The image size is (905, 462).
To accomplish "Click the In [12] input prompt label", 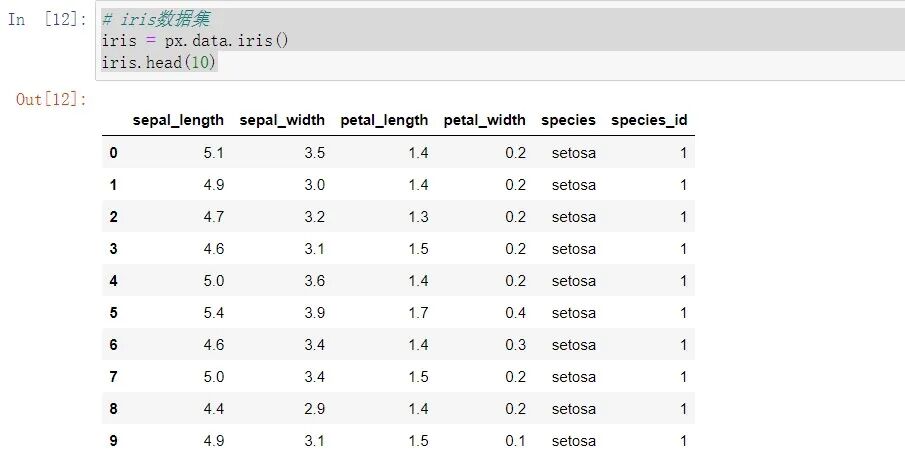I will 47,19.
